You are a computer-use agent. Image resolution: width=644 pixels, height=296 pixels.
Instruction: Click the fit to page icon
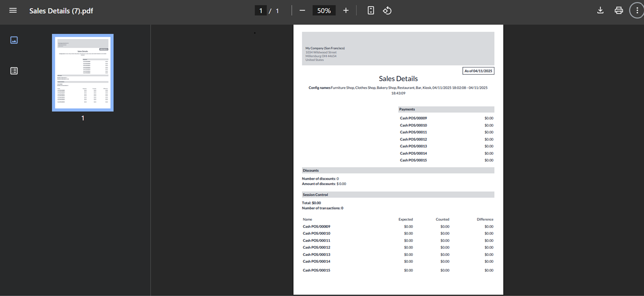click(x=371, y=10)
